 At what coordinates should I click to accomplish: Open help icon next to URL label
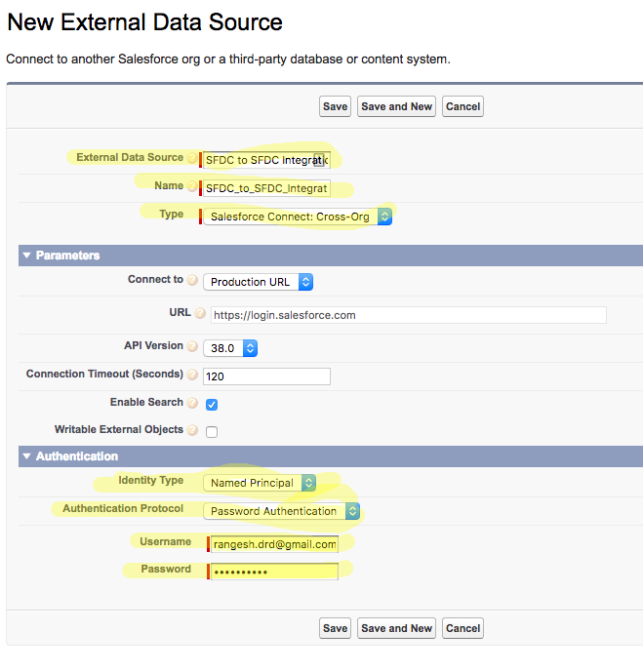point(200,313)
